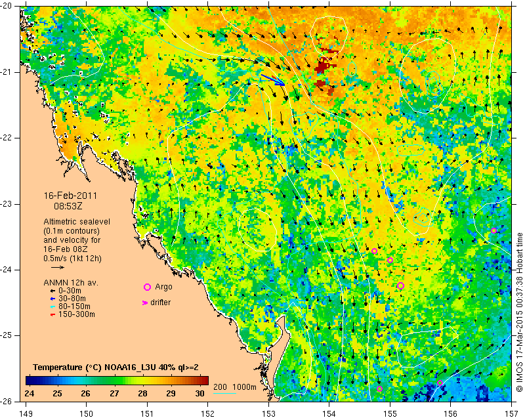Click the red 150-300m arrow legend symbol
Screen dimensions: 525x420
pos(52,315)
